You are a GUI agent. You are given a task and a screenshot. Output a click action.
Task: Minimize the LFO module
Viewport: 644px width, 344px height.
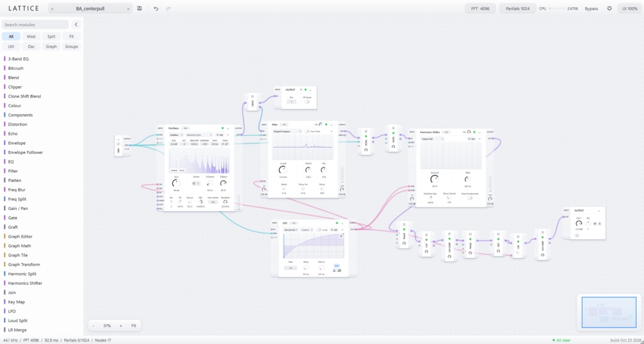point(343,223)
